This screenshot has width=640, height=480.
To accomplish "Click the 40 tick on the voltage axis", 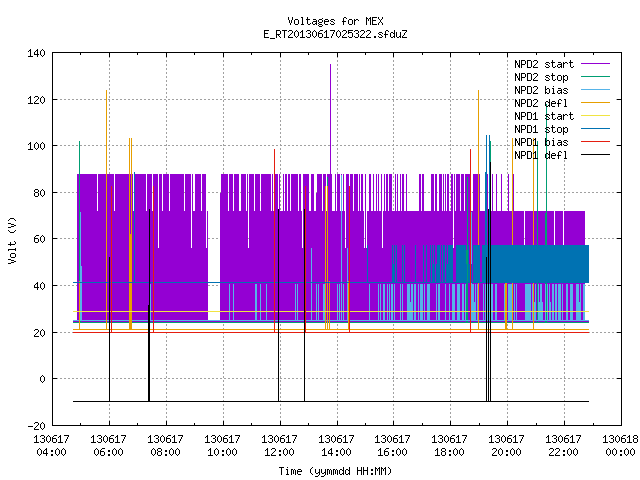I will [39, 286].
